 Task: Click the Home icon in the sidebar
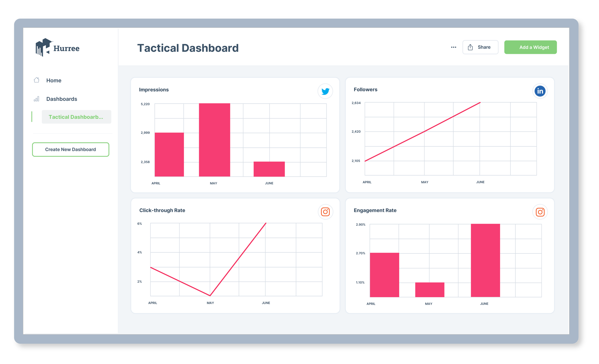[x=36, y=80]
